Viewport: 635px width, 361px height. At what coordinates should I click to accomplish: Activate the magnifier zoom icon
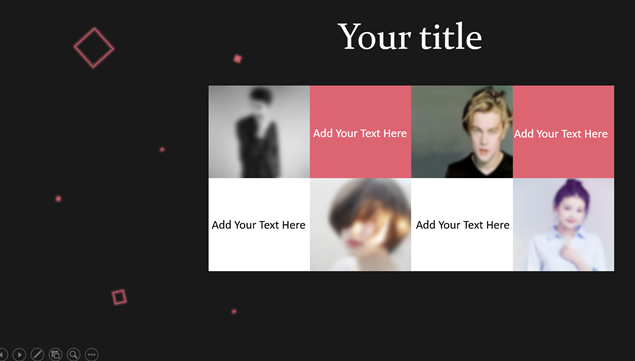point(74,355)
